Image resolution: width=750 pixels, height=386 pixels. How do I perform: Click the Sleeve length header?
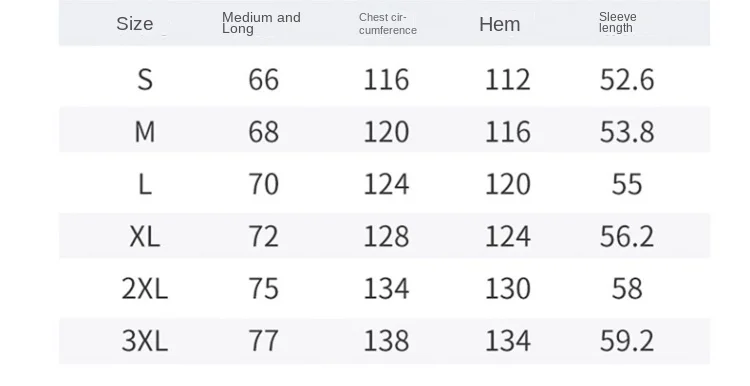[x=618, y=22]
